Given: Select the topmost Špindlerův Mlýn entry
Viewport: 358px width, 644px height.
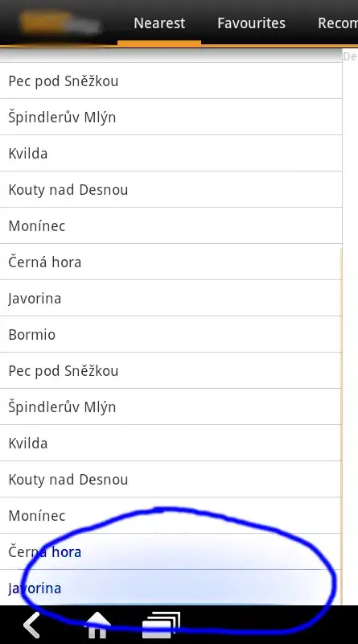Looking at the screenshot, I should 171,117.
